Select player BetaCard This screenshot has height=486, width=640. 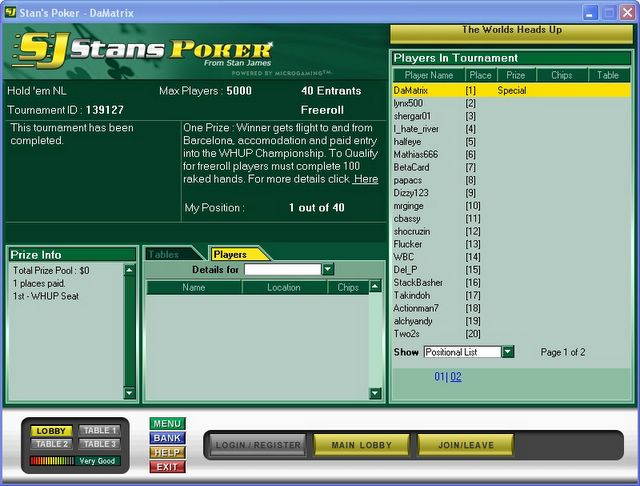tap(511, 167)
